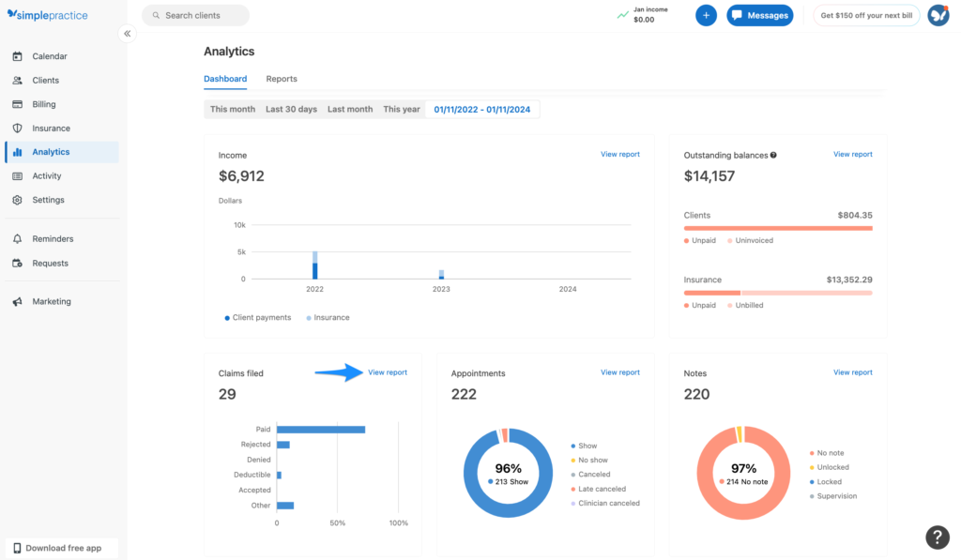The image size is (961, 560).
Task: Open the help question mark button
Action: coord(938,537)
